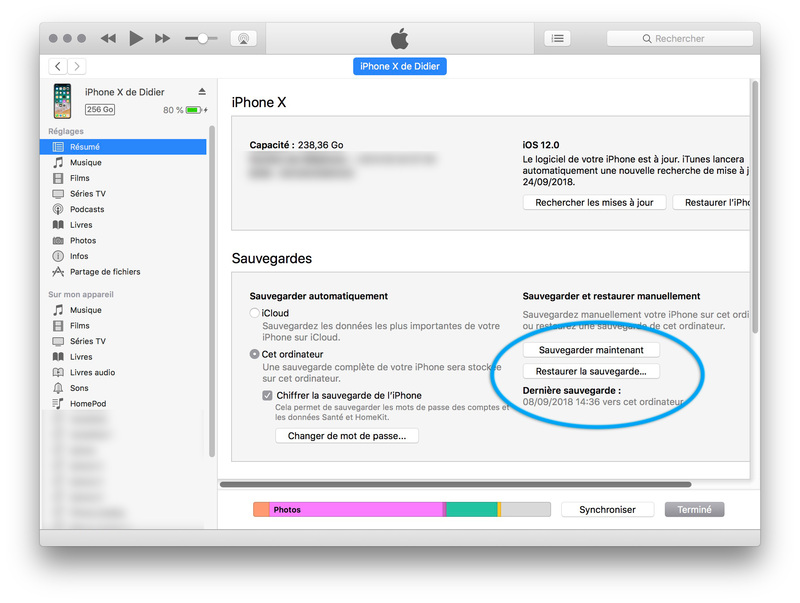Open the AirPlay output button
This screenshot has width=800, height=603.
tap(243, 38)
